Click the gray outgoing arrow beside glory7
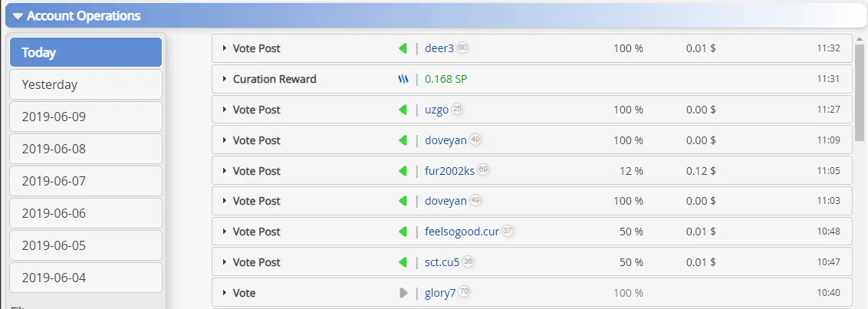The height and width of the screenshot is (309, 868). [403, 292]
